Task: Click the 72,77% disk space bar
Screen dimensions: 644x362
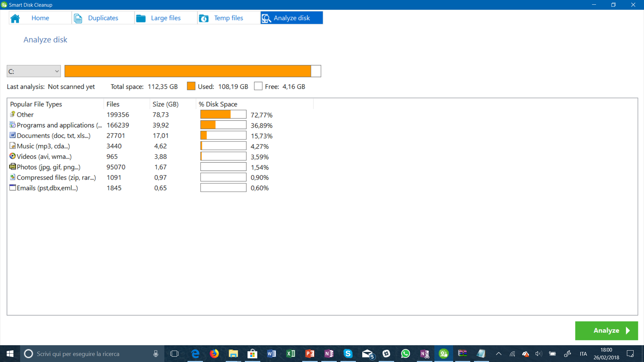Action: (223, 115)
